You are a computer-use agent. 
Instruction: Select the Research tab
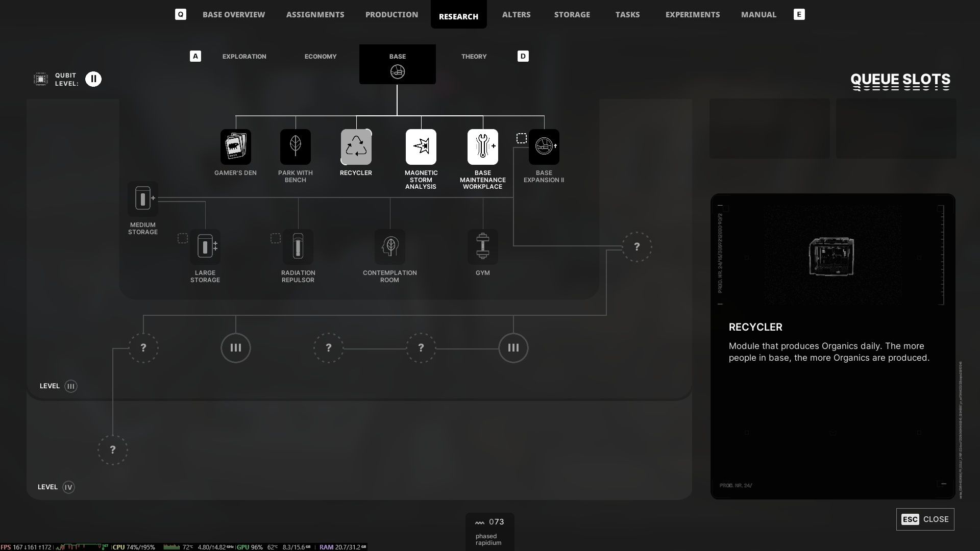[x=458, y=15]
